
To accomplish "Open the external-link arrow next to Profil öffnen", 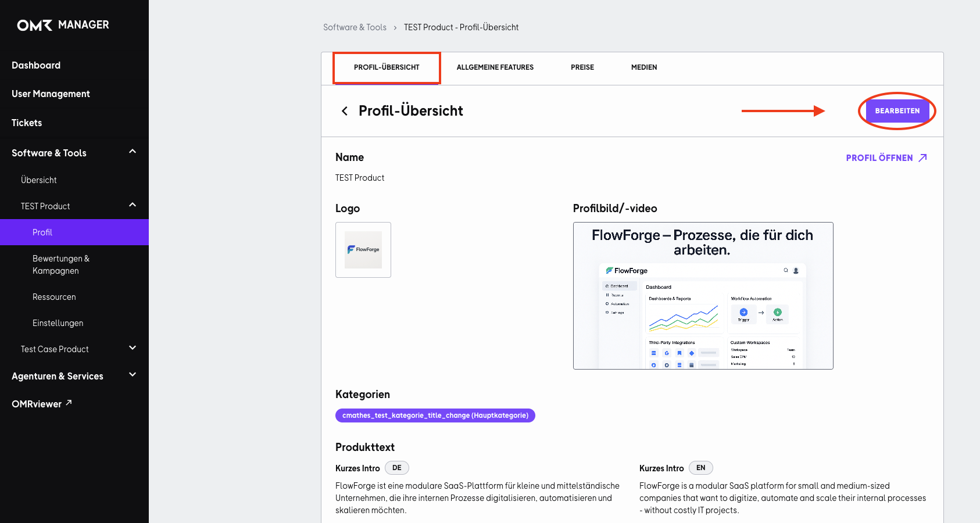I will 922,158.
